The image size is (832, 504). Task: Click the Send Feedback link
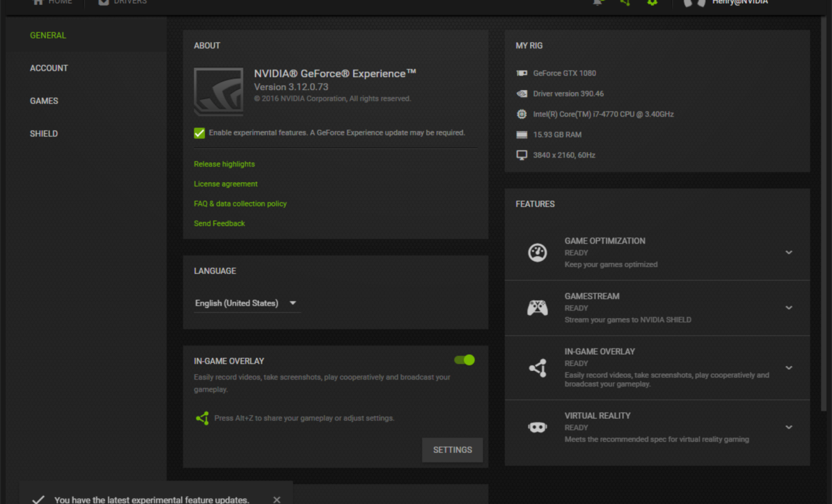tap(219, 224)
